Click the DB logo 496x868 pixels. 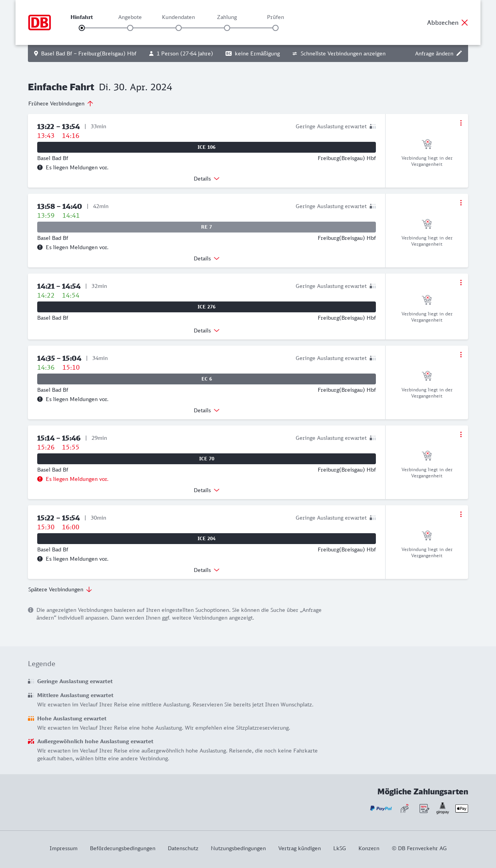pos(40,22)
